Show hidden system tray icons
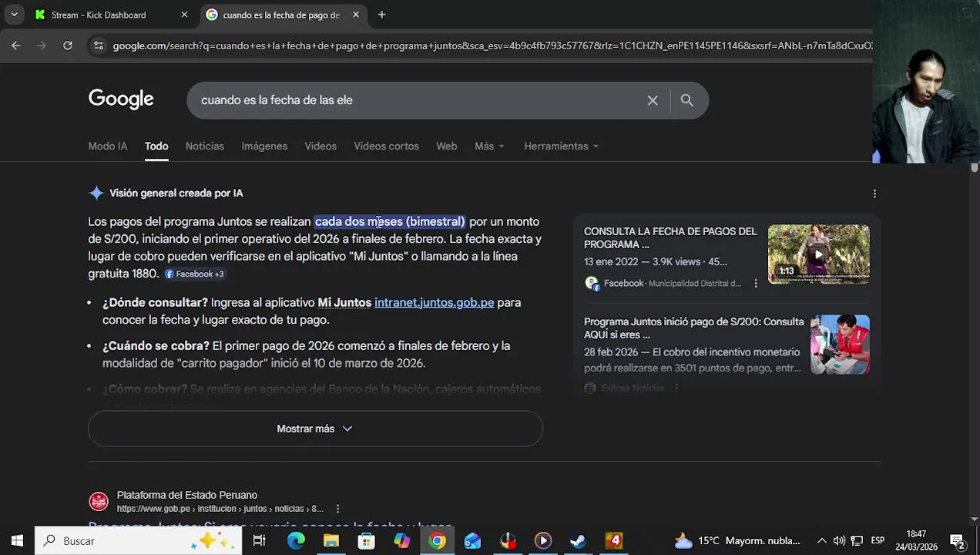980x555 pixels. 821,540
